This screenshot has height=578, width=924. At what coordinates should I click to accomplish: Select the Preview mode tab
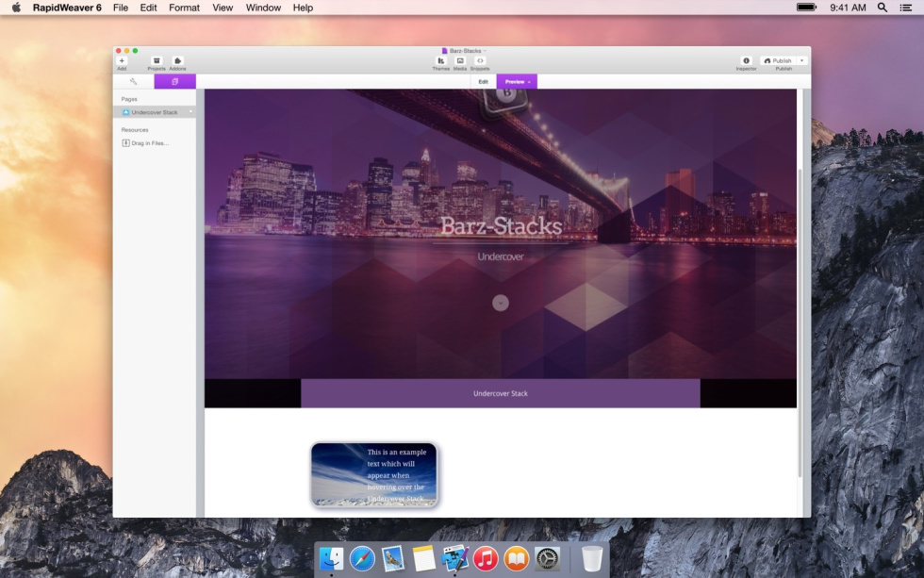click(x=517, y=82)
